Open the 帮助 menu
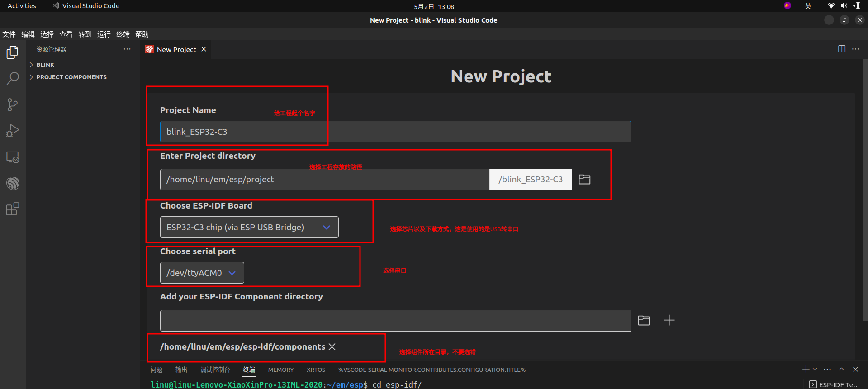This screenshot has height=389, width=868. click(142, 34)
